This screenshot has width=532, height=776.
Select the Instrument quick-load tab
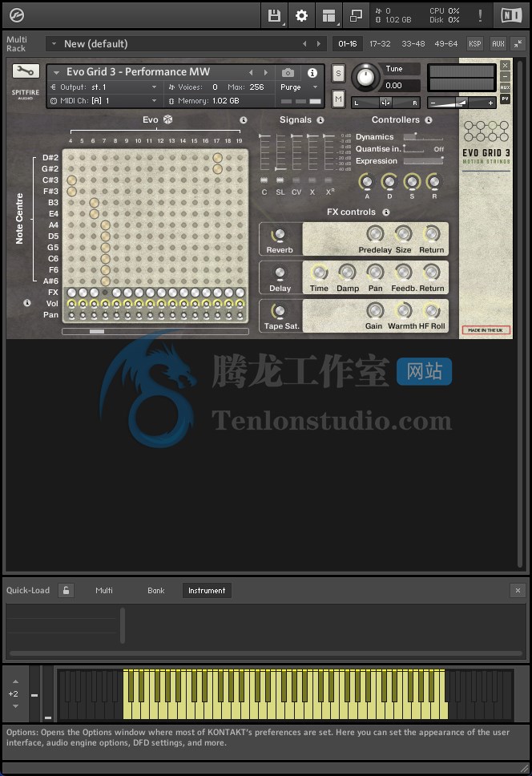click(x=207, y=590)
